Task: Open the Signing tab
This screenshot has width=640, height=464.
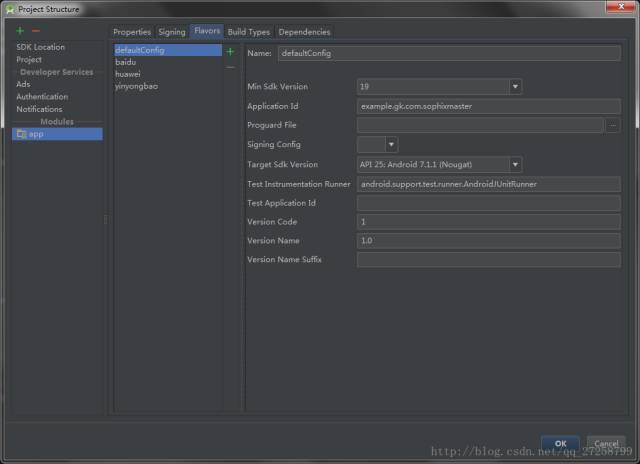Action: [172, 32]
